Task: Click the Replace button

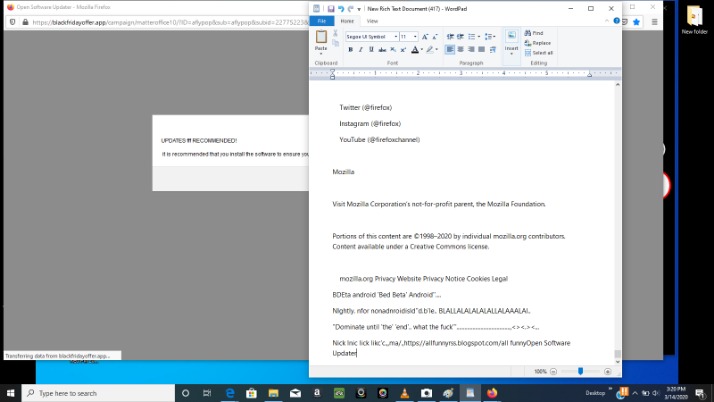Action: [x=538, y=43]
